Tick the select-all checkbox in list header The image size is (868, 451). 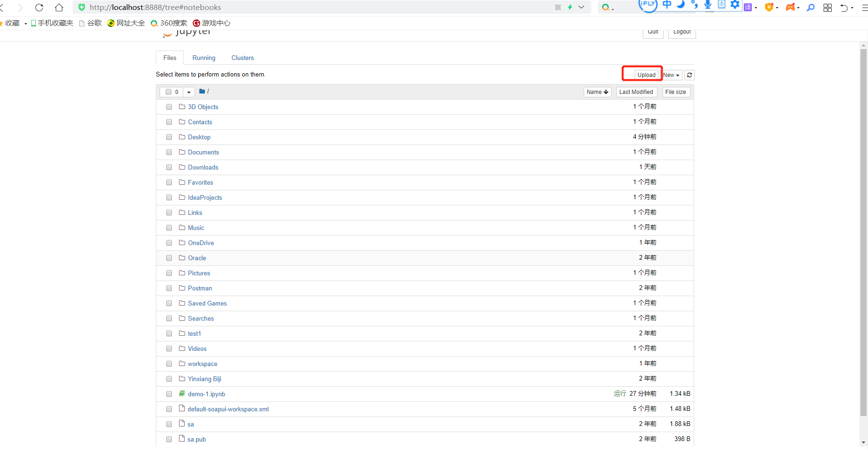click(x=169, y=92)
